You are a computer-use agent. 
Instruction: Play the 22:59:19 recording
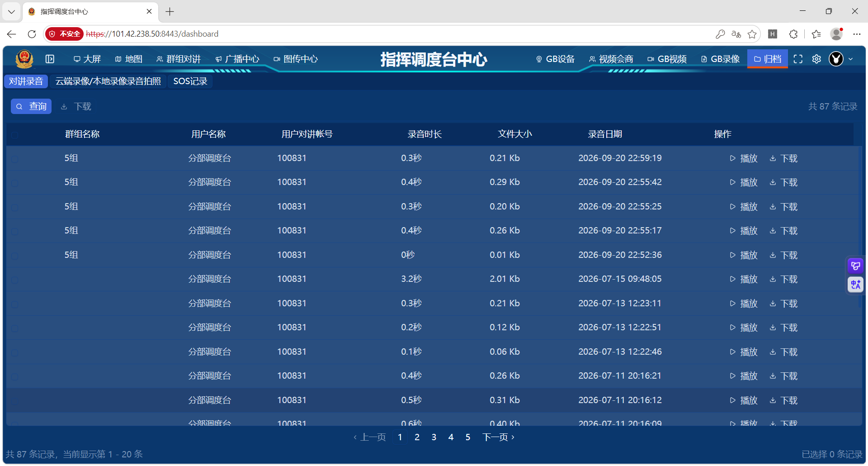[744, 158]
